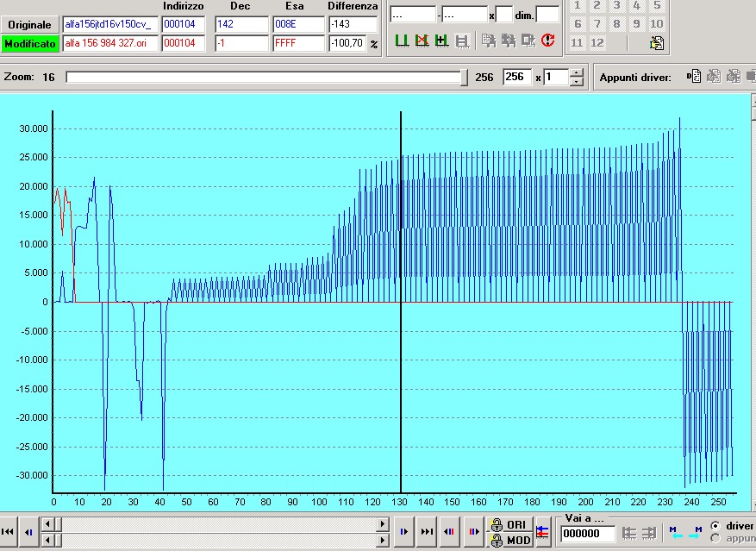This screenshot has width=756, height=551.
Task: Open the notes icon beside button 12
Action: point(657,43)
